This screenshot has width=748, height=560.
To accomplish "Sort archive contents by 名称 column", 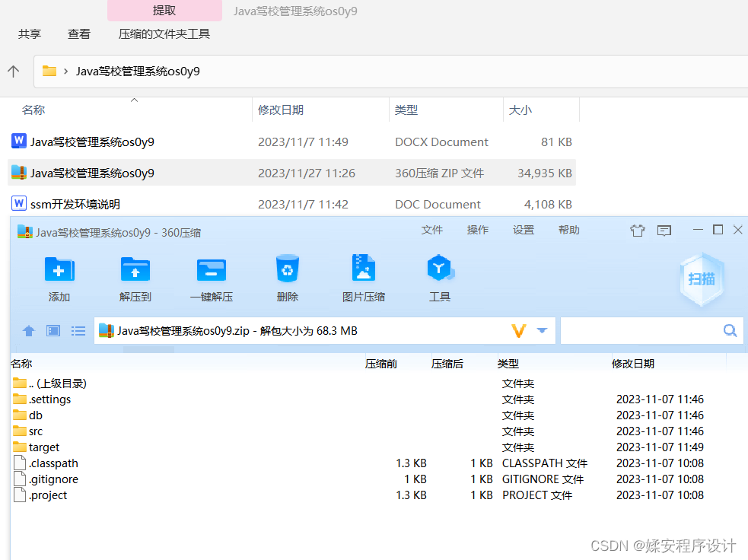I will coord(21,364).
